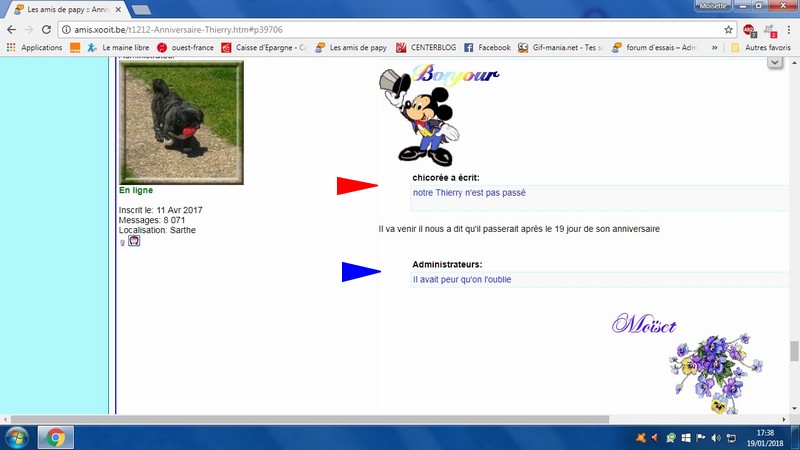Reload the current page

[x=46, y=30]
